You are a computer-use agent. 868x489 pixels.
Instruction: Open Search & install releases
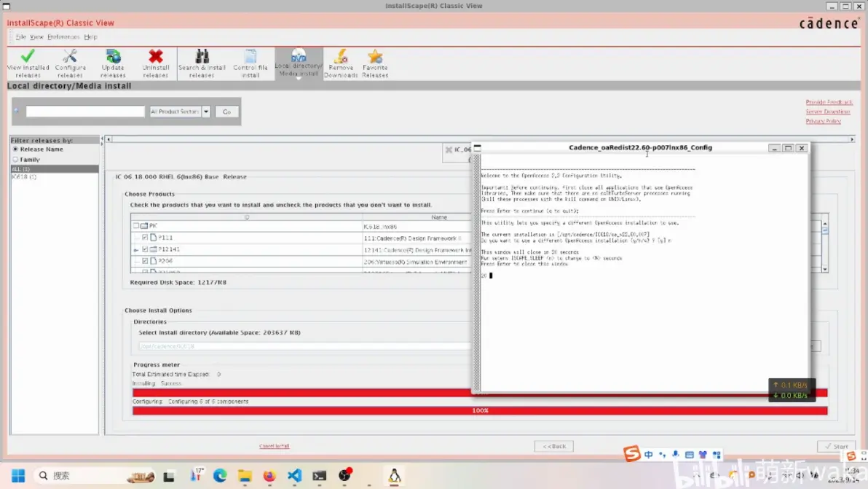pos(202,63)
